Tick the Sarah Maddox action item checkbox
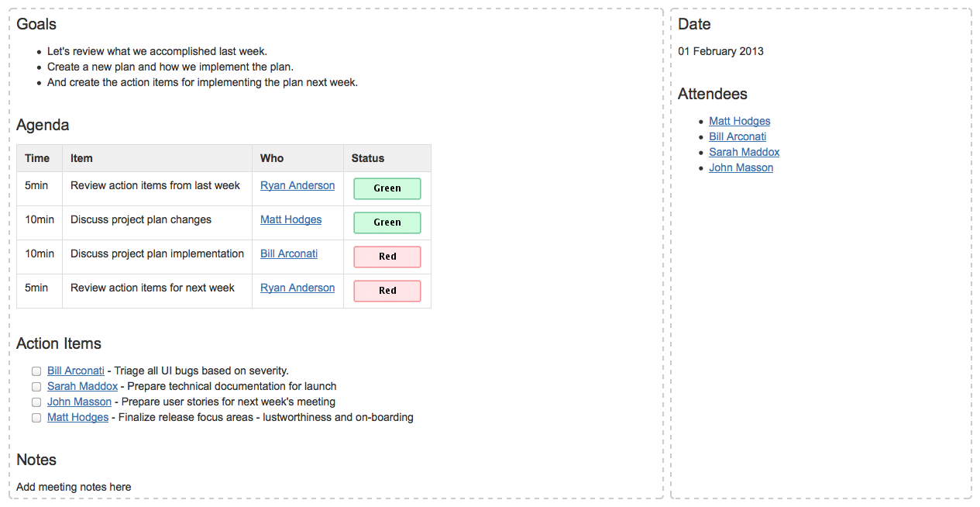 point(36,387)
